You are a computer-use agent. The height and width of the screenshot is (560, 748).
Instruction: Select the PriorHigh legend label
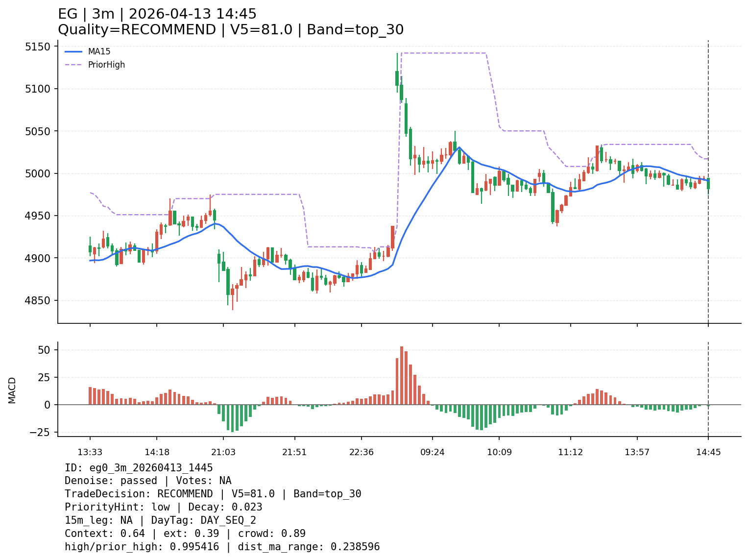[106, 65]
